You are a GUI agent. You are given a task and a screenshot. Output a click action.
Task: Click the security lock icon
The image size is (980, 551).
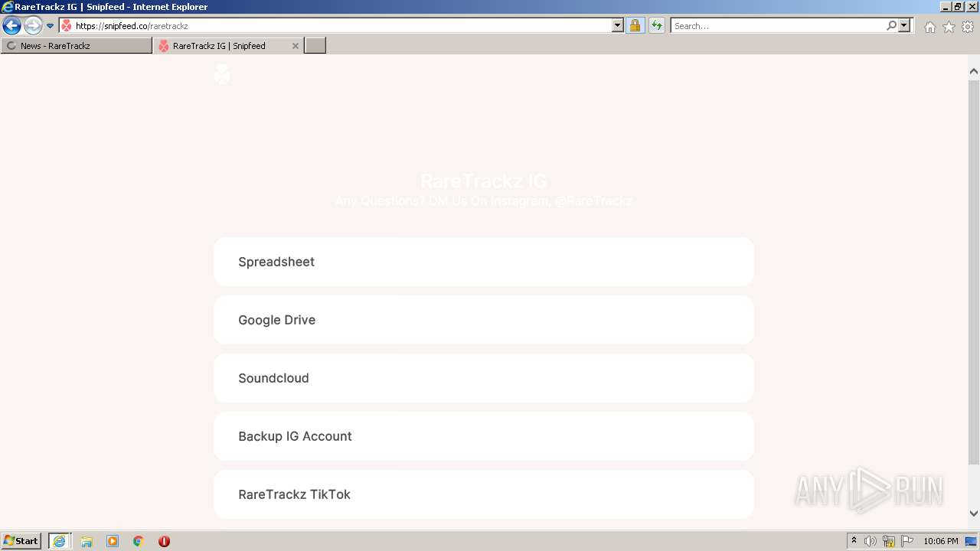point(635,26)
